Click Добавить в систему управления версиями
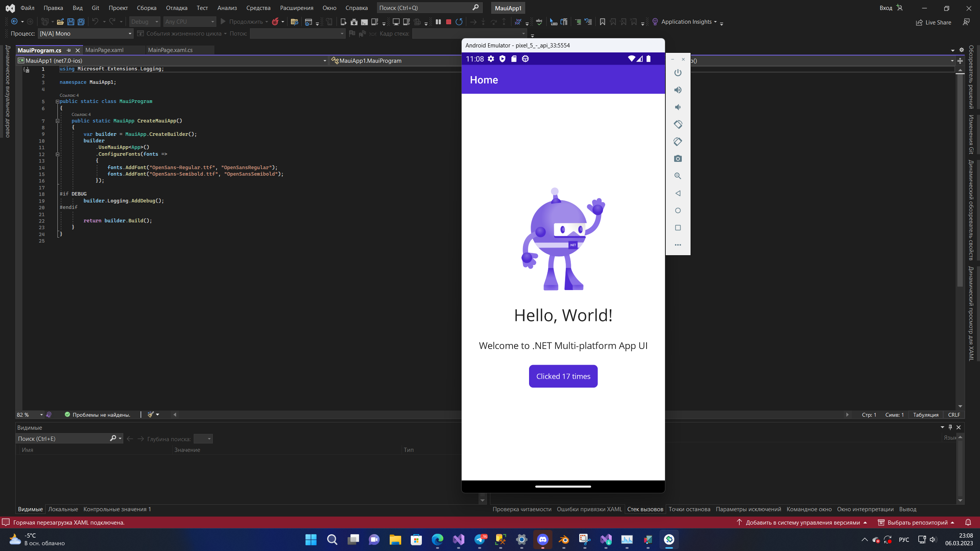Viewport: 980px width, 551px height. click(x=802, y=522)
